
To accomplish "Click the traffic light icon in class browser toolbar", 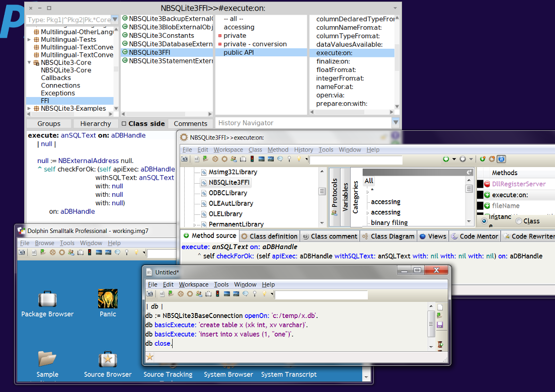I will pos(252,159).
